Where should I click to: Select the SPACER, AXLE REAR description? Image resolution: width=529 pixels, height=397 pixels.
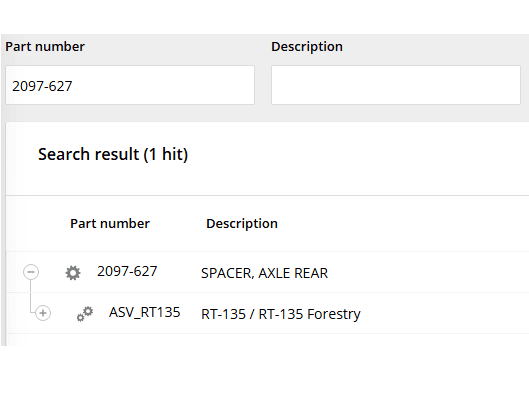tap(264, 273)
